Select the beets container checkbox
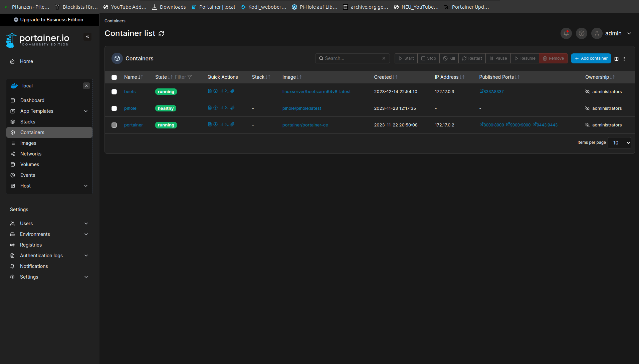Image resolution: width=639 pixels, height=364 pixels. click(114, 92)
